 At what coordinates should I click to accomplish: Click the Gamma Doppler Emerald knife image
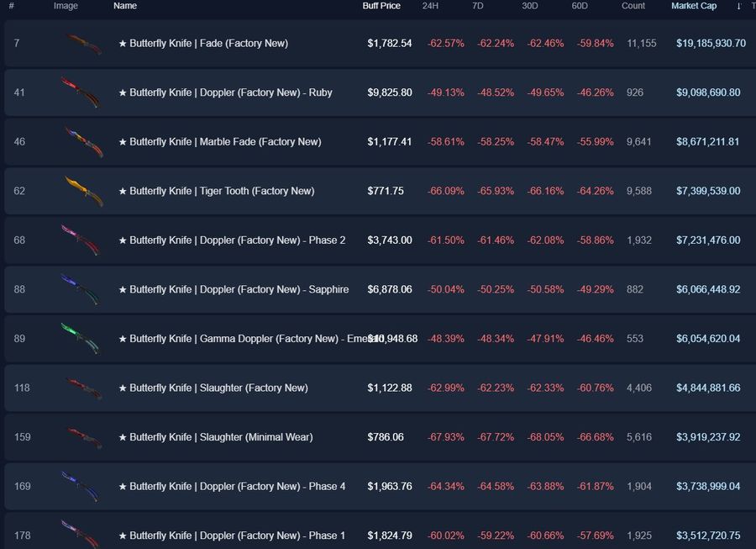coord(81,338)
